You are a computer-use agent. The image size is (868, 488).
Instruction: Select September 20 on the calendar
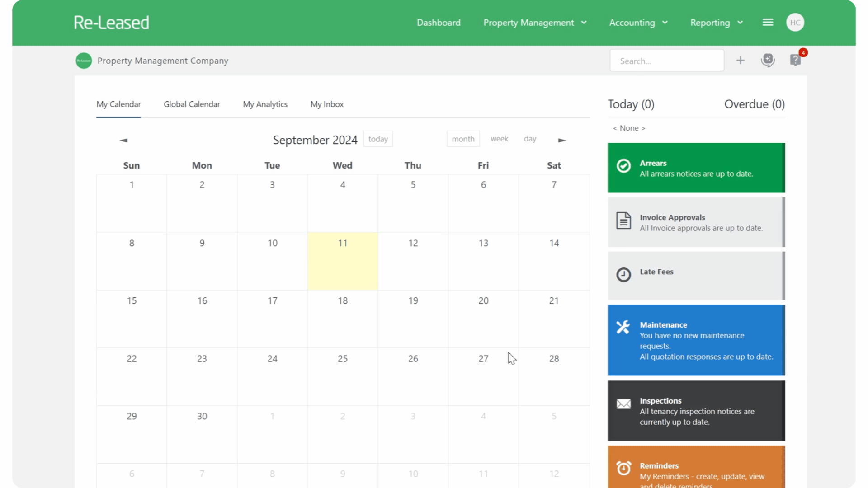click(483, 319)
